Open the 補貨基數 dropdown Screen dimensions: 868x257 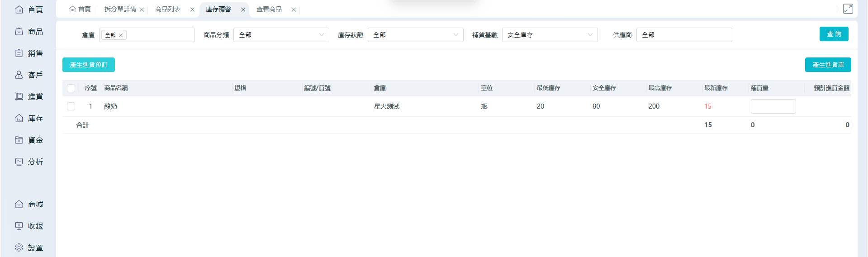[x=550, y=35]
